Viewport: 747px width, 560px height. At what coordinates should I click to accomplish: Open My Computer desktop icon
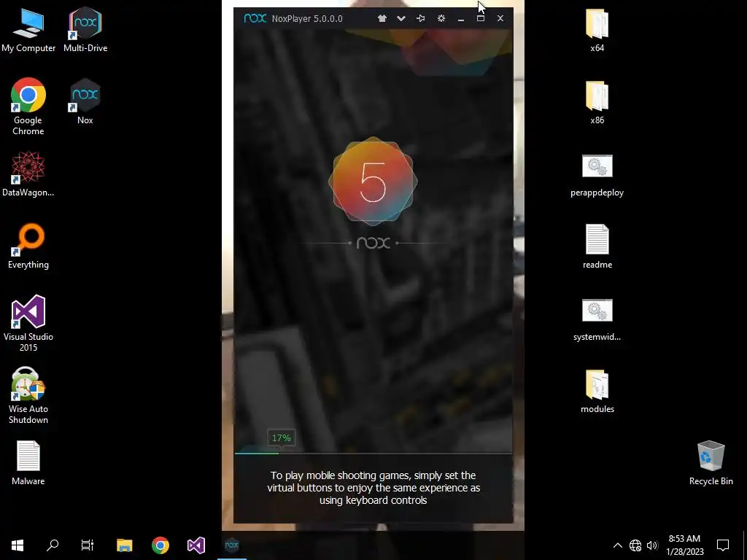(28, 31)
